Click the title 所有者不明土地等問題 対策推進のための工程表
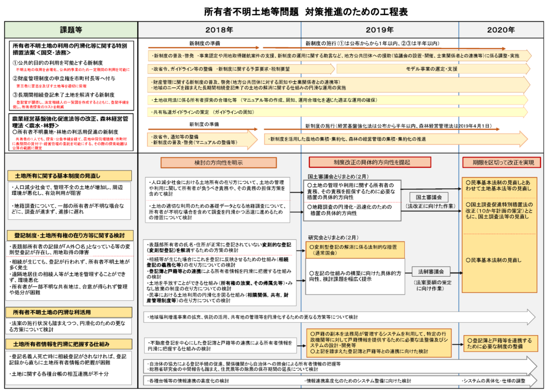This screenshot has height=392, width=549. [306, 12]
